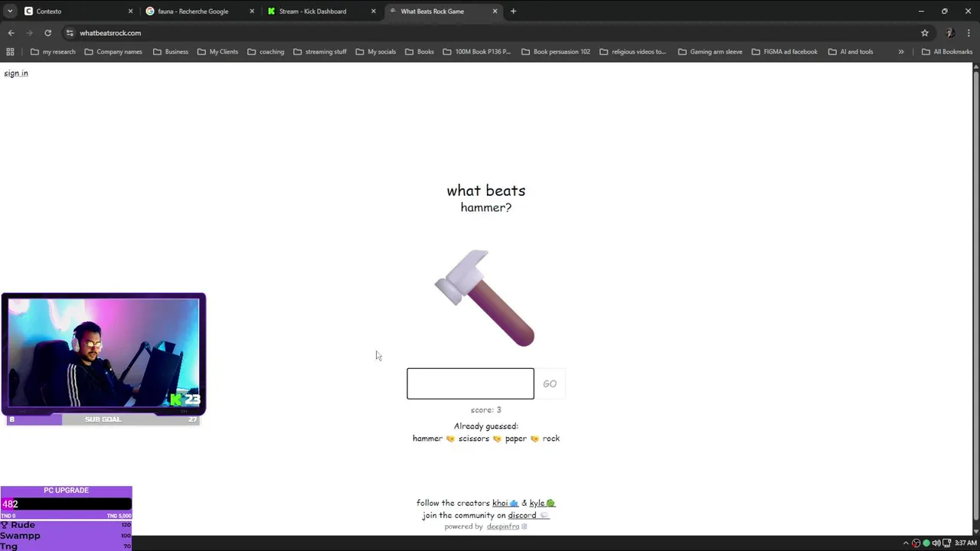Bookmark page with the star icon

pyautogui.click(x=925, y=33)
